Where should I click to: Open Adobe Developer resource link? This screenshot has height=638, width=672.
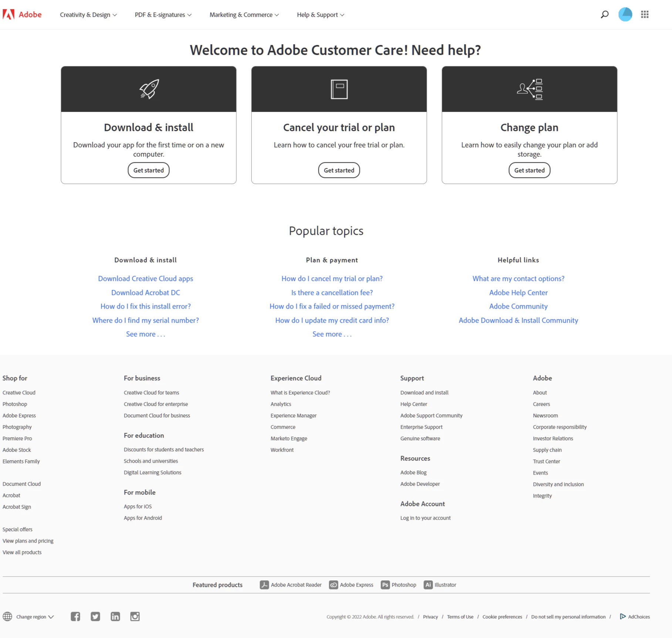[x=420, y=484]
